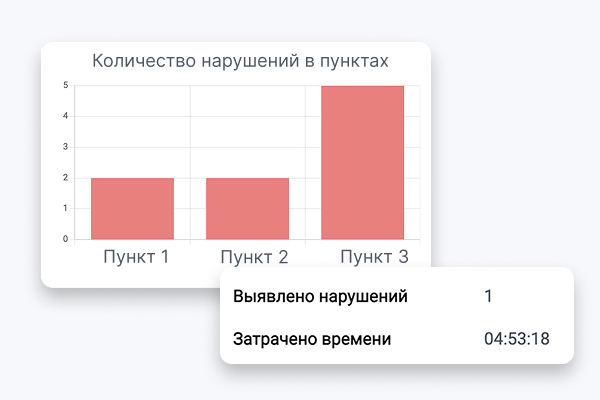Screen dimensions: 600x400
Task: Select the red bar for Пункт 2
Action: click(247, 208)
